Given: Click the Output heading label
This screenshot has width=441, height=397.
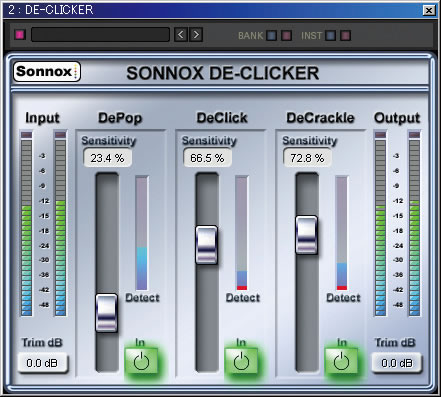Looking at the screenshot, I should [x=397, y=118].
